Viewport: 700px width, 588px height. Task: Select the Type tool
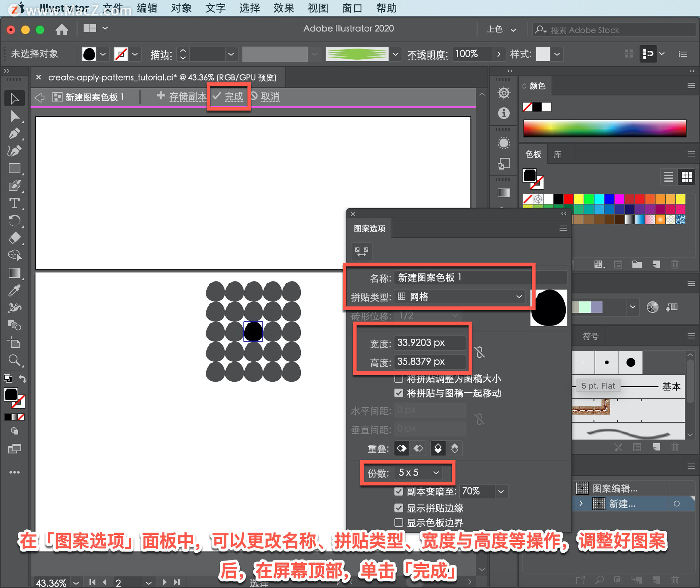[x=14, y=203]
